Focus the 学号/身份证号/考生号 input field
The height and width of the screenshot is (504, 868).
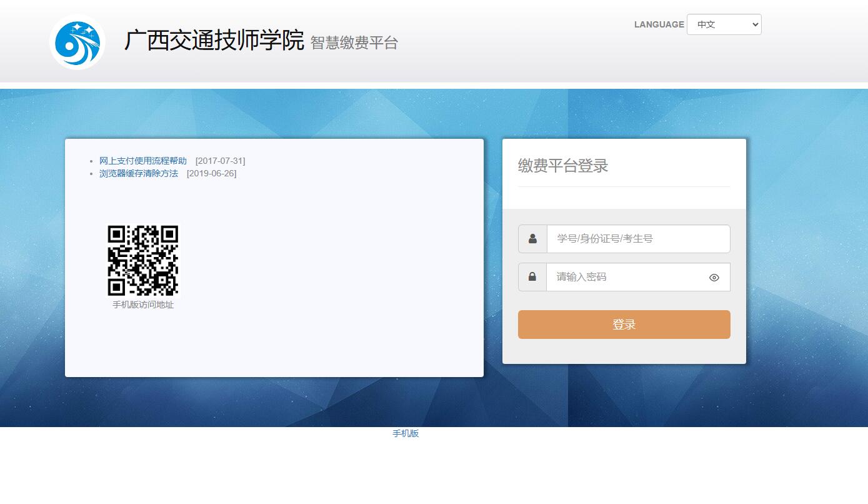637,239
